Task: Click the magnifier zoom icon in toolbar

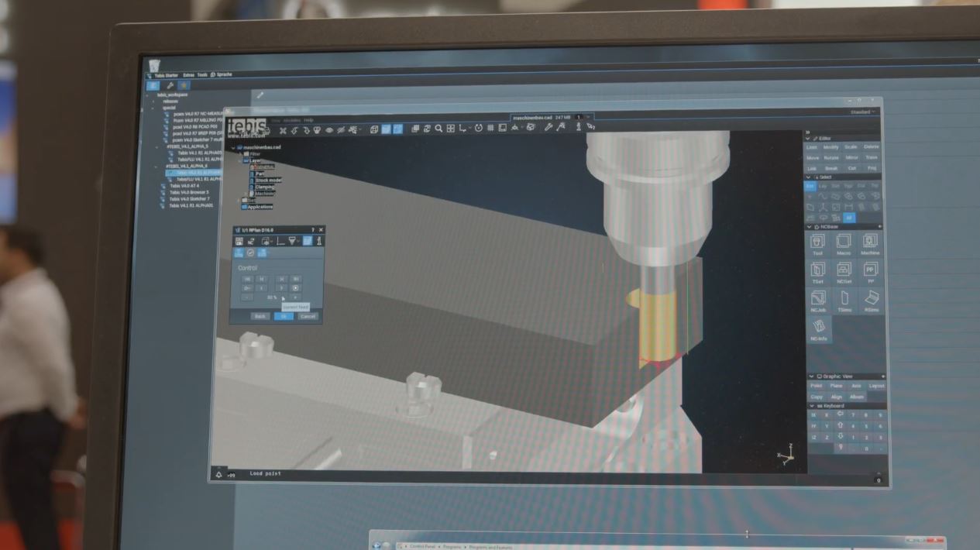Action: (438, 129)
